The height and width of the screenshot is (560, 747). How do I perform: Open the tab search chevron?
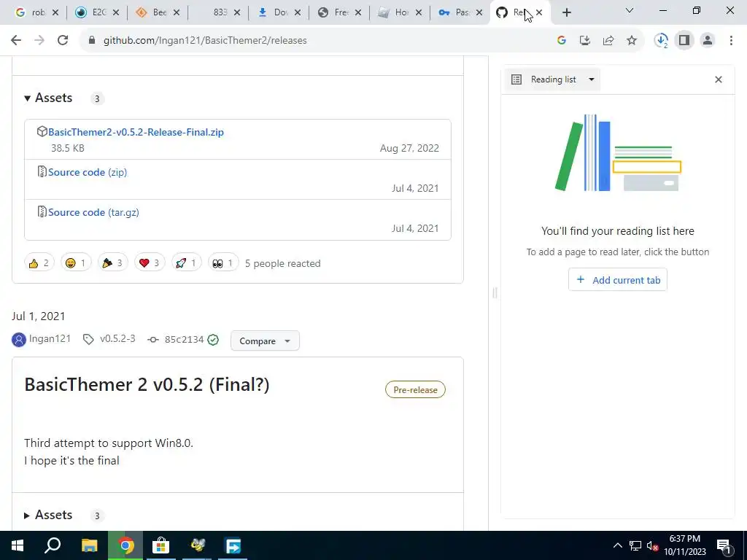pos(630,10)
